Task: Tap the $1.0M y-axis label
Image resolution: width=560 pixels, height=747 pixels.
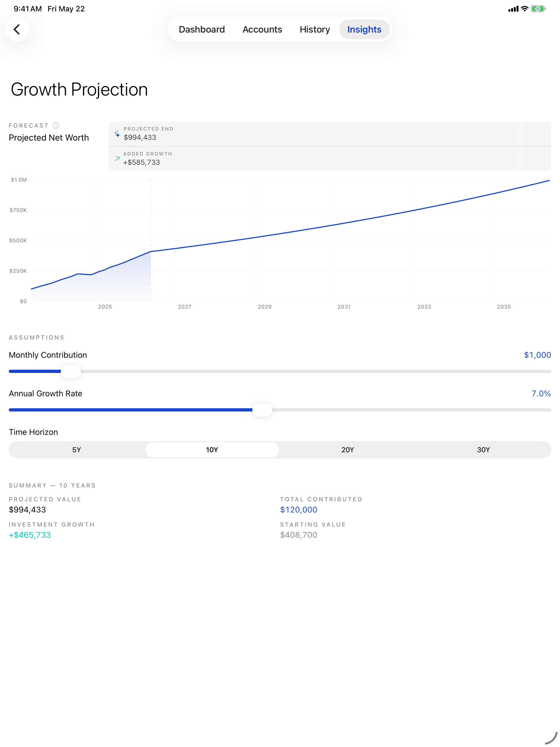Action: [18, 180]
